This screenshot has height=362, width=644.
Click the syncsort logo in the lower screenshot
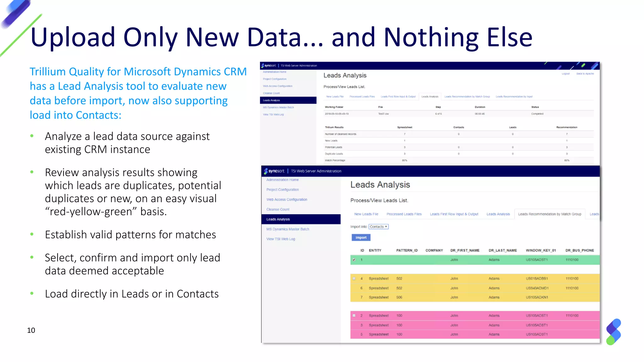pyautogui.click(x=274, y=171)
